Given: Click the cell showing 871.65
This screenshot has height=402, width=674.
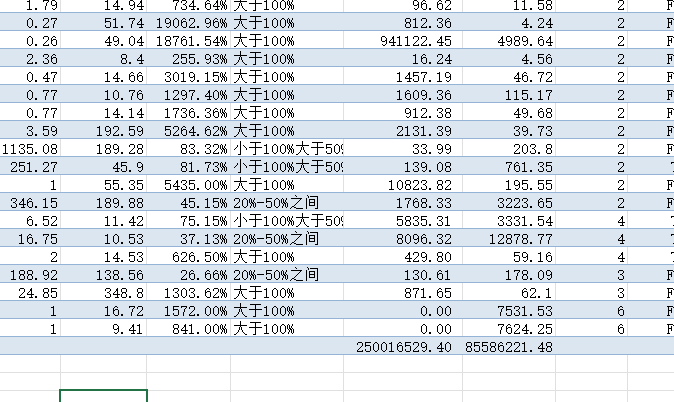Looking at the screenshot, I should pyautogui.click(x=403, y=293).
